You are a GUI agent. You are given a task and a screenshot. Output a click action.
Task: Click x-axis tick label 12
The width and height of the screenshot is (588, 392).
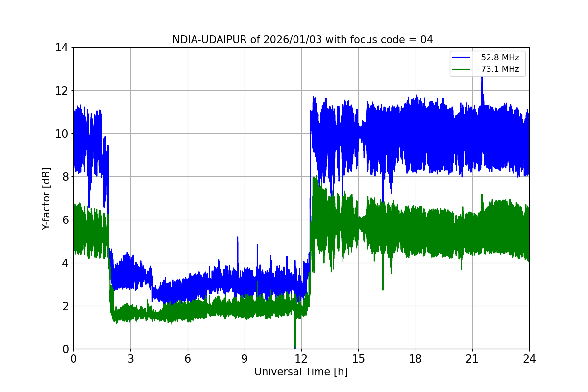(301, 359)
